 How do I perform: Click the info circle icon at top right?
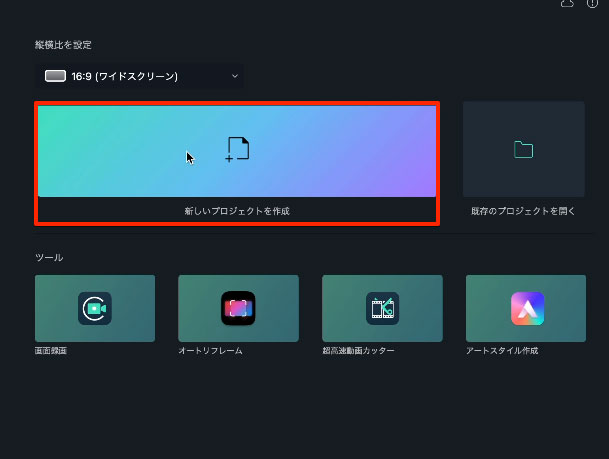592,3
